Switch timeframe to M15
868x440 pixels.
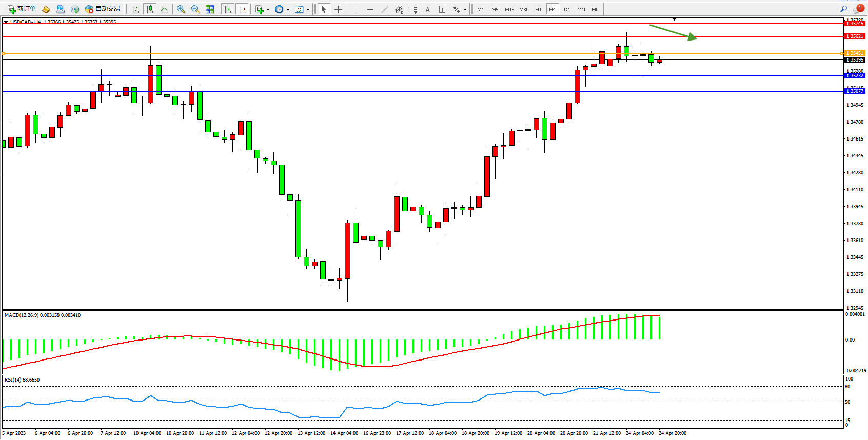[x=509, y=9]
